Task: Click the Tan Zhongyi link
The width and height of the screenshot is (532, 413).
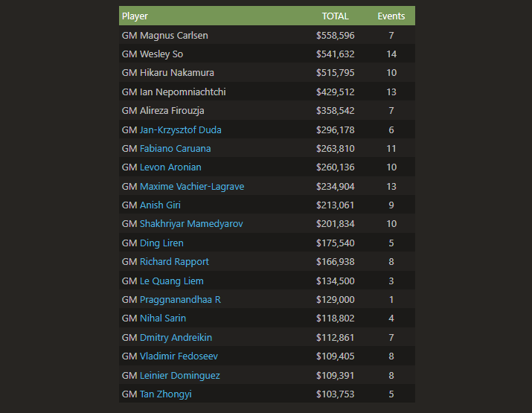Action: click(x=165, y=394)
